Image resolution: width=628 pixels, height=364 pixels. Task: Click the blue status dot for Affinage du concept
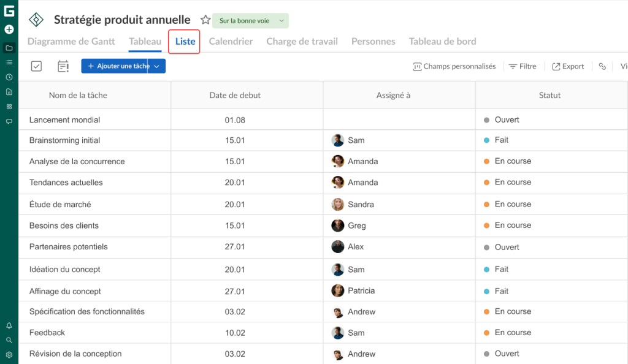pos(486,291)
